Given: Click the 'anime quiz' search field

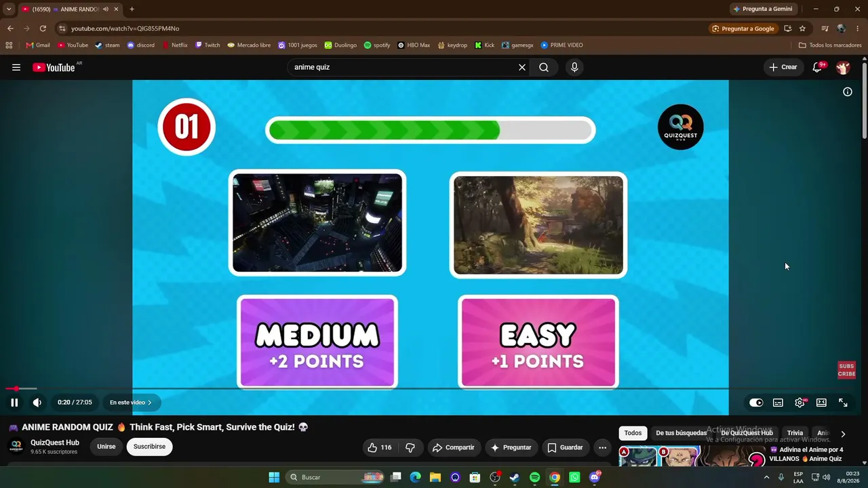Looking at the screenshot, I should click(401, 67).
